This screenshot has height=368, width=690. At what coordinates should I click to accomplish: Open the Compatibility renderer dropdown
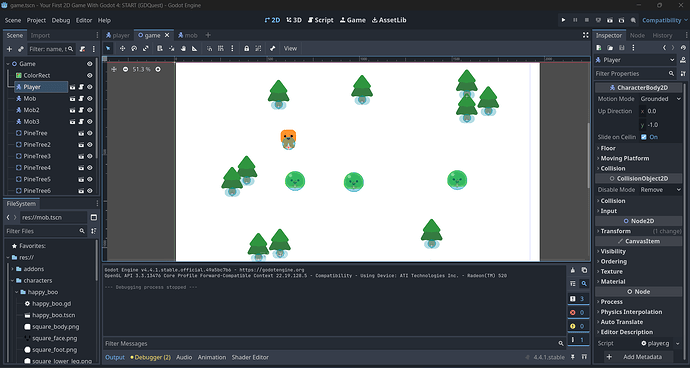pos(664,20)
